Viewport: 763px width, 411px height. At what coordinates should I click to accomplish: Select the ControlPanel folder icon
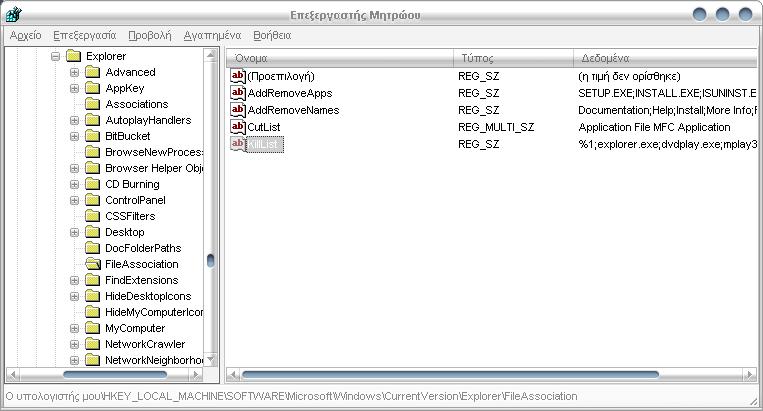[92, 200]
